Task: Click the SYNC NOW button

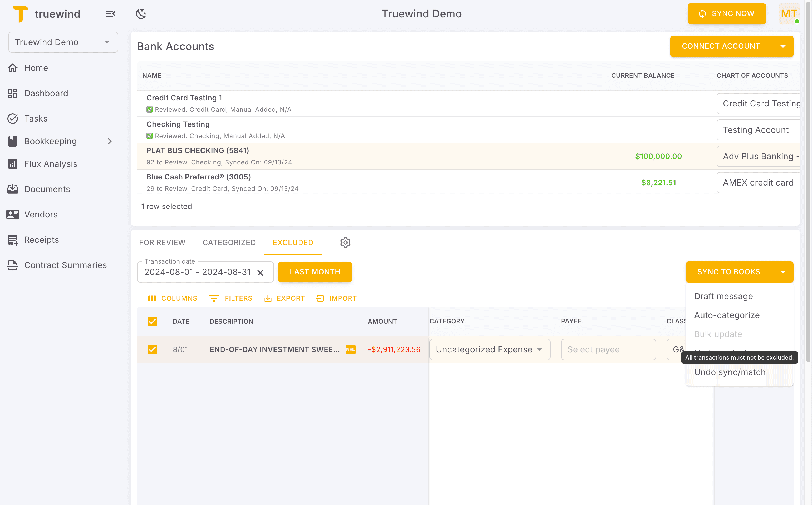Action: 727,13
